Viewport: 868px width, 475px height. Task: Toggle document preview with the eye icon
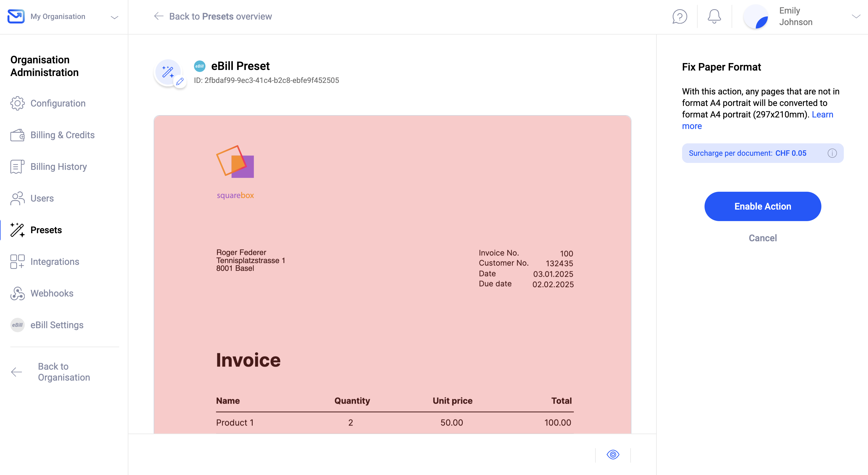pos(613,455)
